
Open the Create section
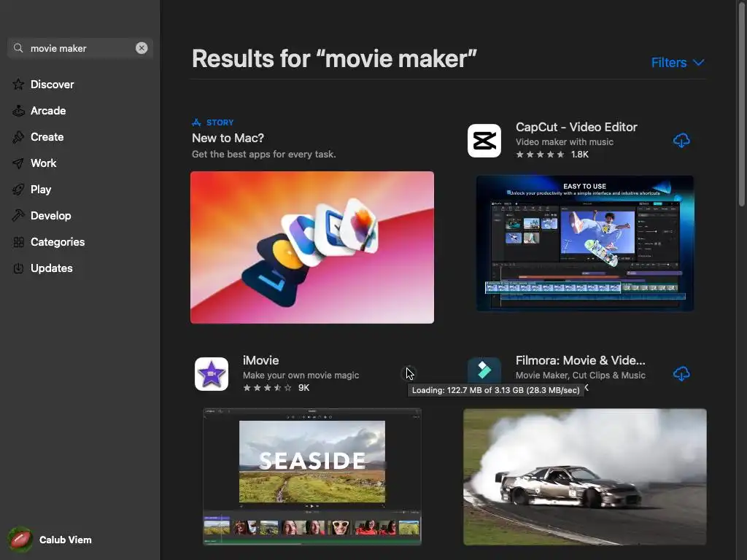coord(47,136)
